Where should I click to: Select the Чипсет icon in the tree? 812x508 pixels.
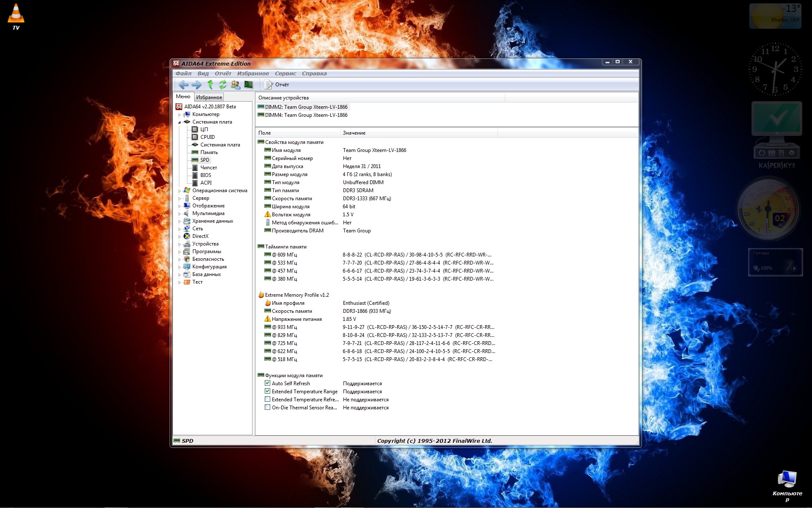click(195, 168)
